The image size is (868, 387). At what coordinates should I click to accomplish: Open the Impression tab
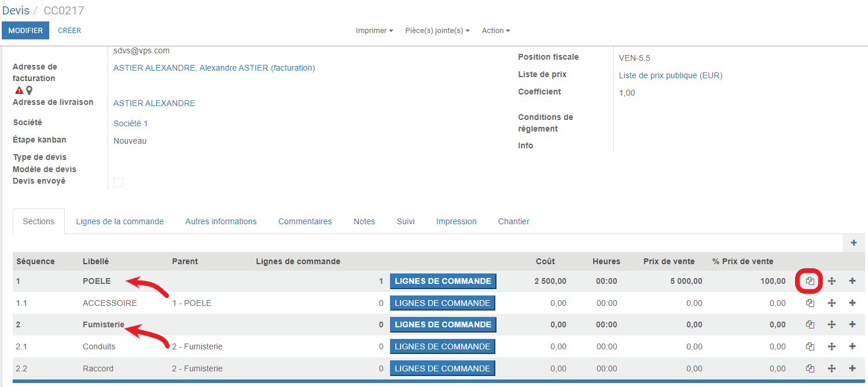click(x=457, y=221)
